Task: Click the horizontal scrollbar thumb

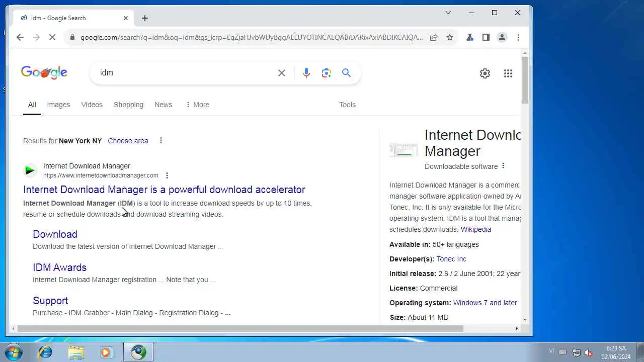Action: [x=240, y=328]
